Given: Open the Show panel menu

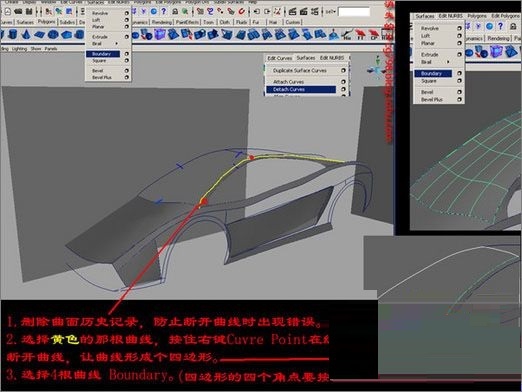Looking at the screenshot, I should click(36, 49).
